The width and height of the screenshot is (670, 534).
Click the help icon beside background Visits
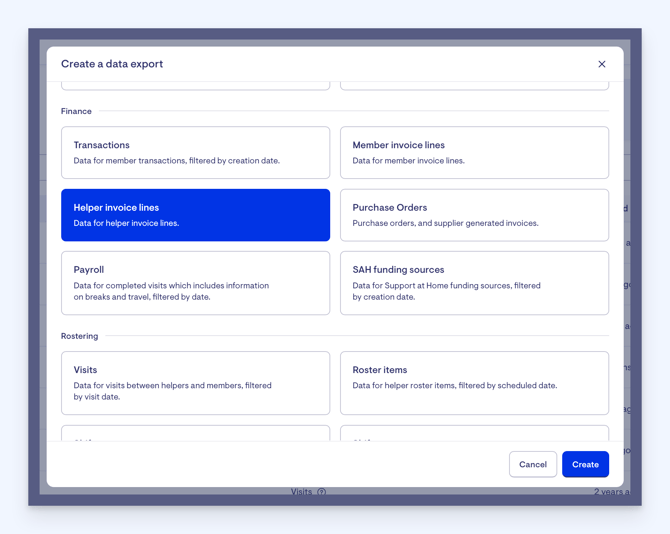click(x=322, y=492)
